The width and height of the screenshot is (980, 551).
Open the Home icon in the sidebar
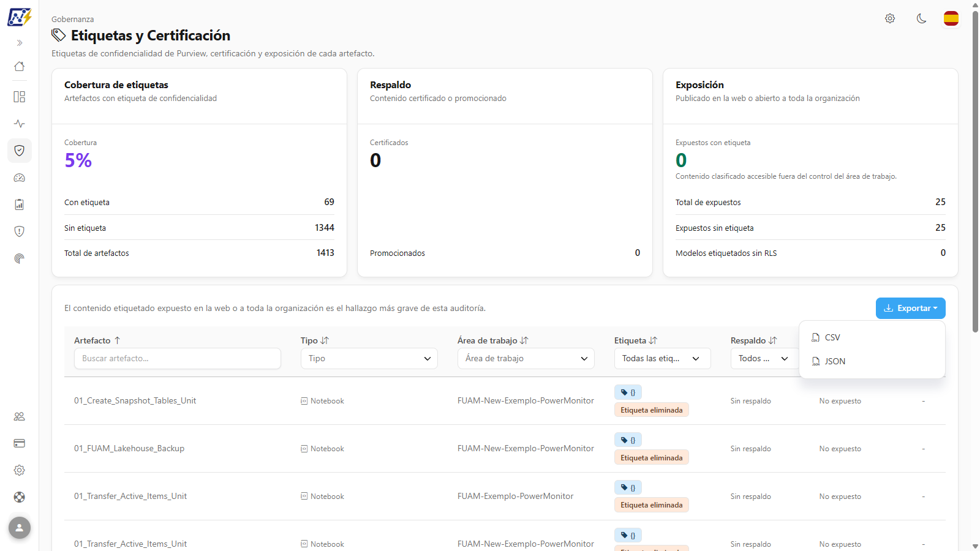20,66
